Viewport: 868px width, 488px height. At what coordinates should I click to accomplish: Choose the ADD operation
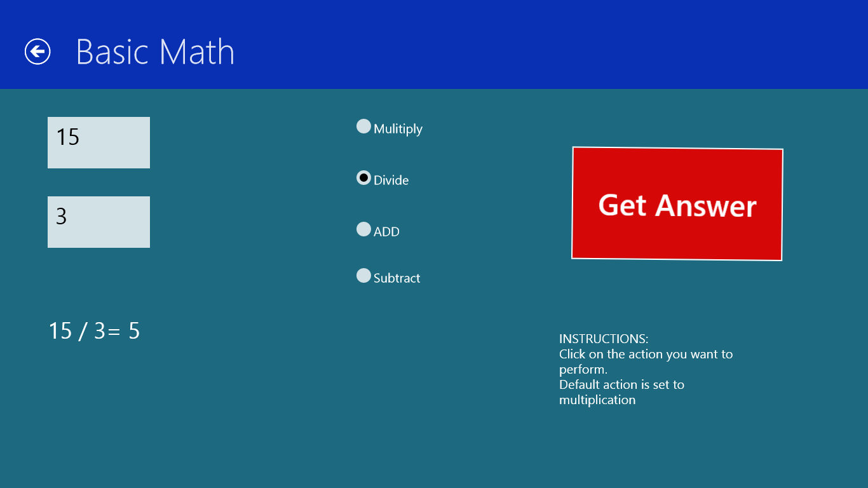363,229
